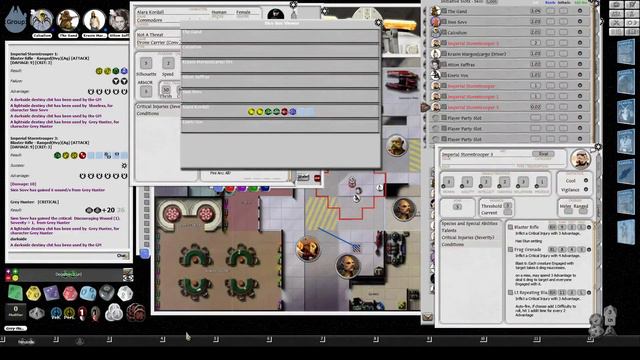Select the Calculon character portrait

pyautogui.click(x=42, y=20)
